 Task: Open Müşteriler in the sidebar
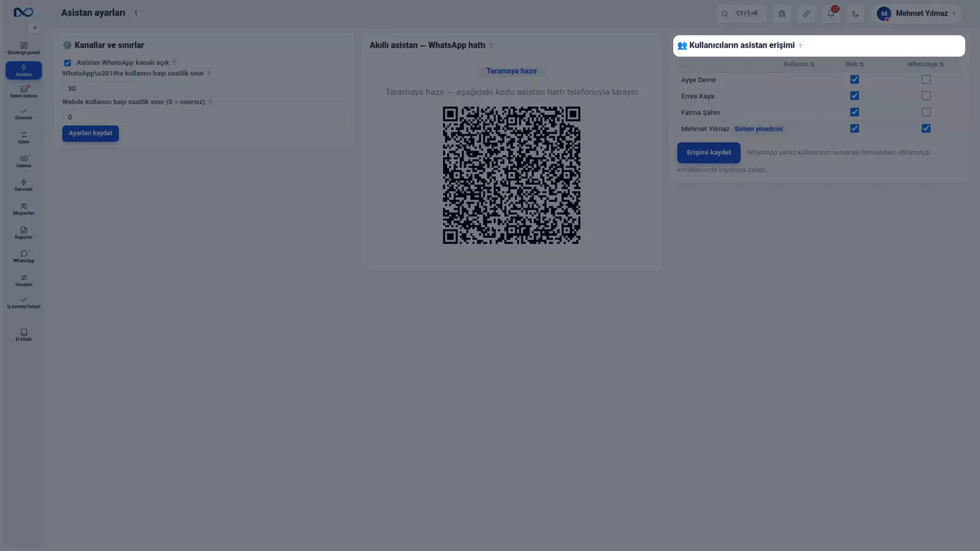(x=24, y=209)
